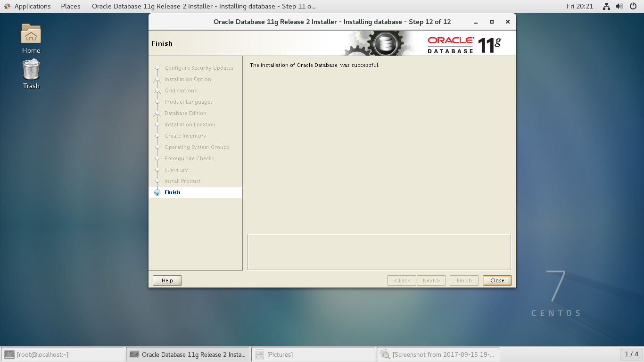The height and width of the screenshot is (362, 644).
Task: Select the Install Product step
Action: 182,181
